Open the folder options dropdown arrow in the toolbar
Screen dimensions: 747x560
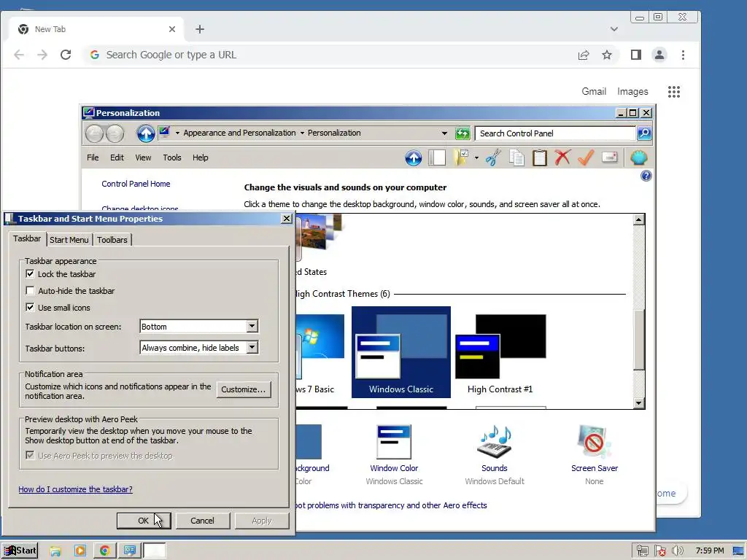(x=476, y=157)
